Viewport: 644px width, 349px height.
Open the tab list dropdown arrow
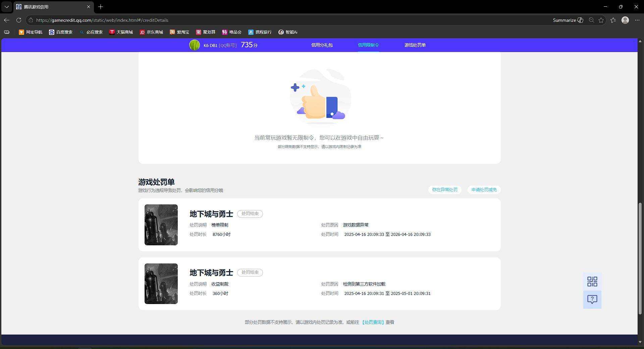coord(6,7)
